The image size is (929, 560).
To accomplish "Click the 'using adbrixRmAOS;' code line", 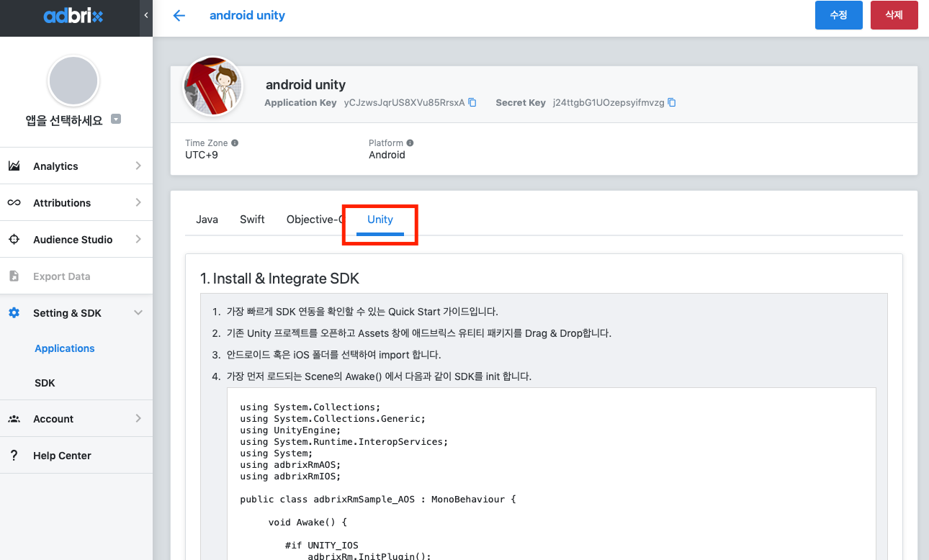I will (290, 465).
